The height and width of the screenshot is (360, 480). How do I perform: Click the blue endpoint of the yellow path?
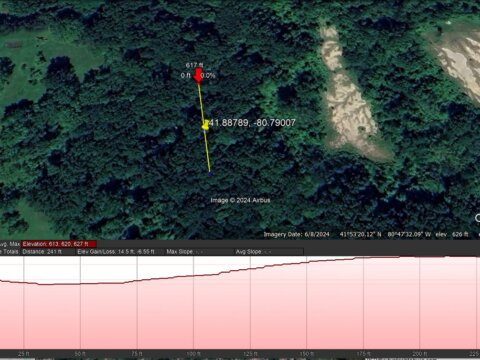coord(210,173)
